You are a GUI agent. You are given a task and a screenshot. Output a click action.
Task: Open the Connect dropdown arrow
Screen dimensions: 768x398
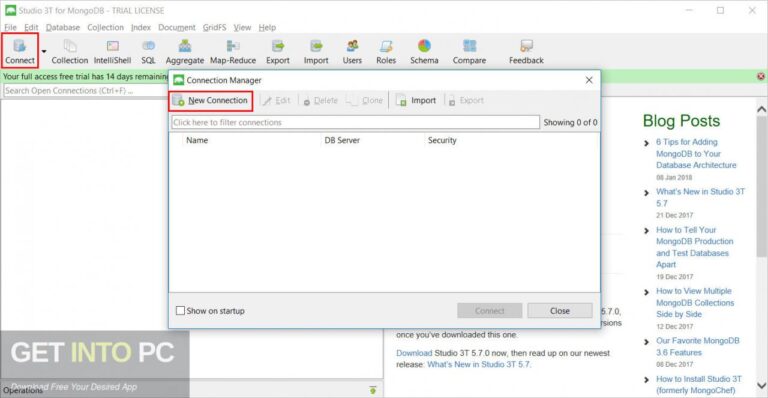[x=44, y=51]
